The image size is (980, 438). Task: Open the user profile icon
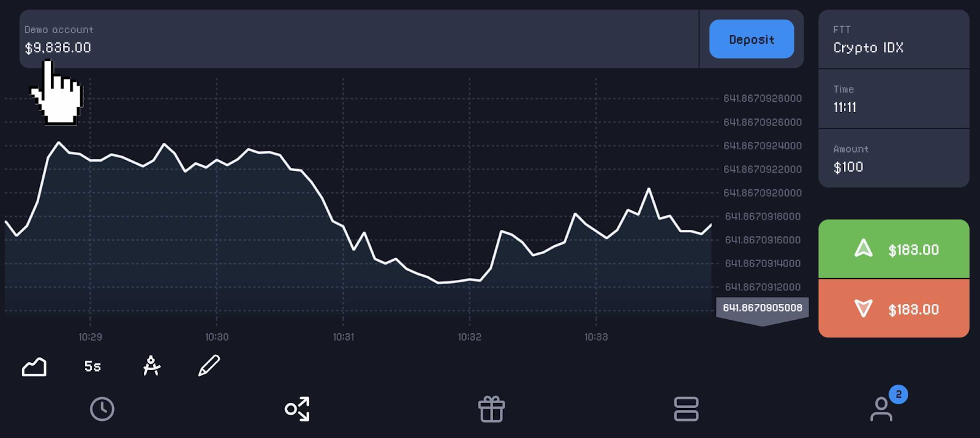(x=881, y=409)
